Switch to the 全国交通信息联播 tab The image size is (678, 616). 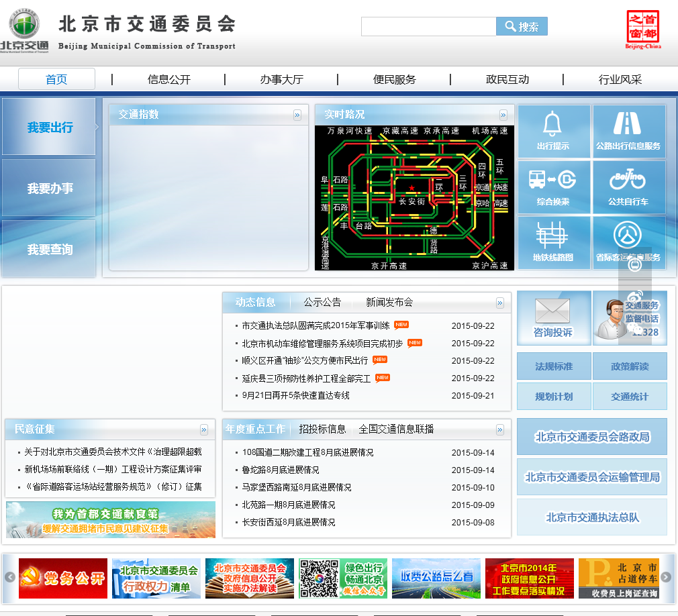click(396, 429)
